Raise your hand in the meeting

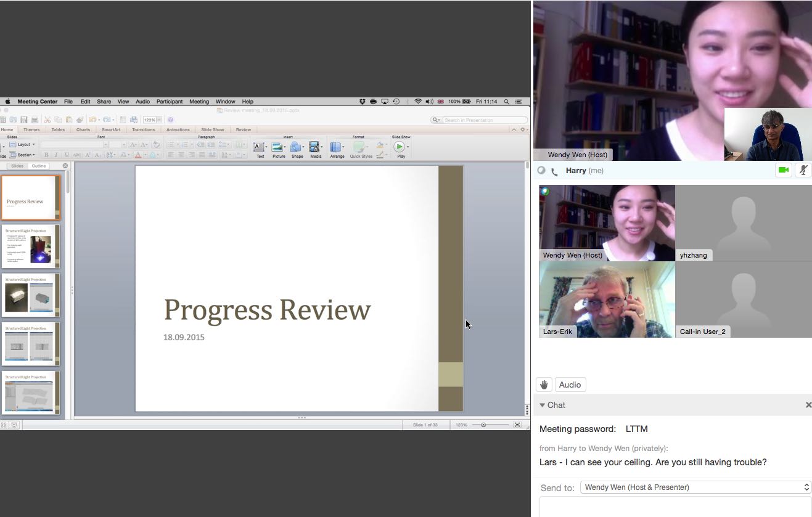[544, 384]
